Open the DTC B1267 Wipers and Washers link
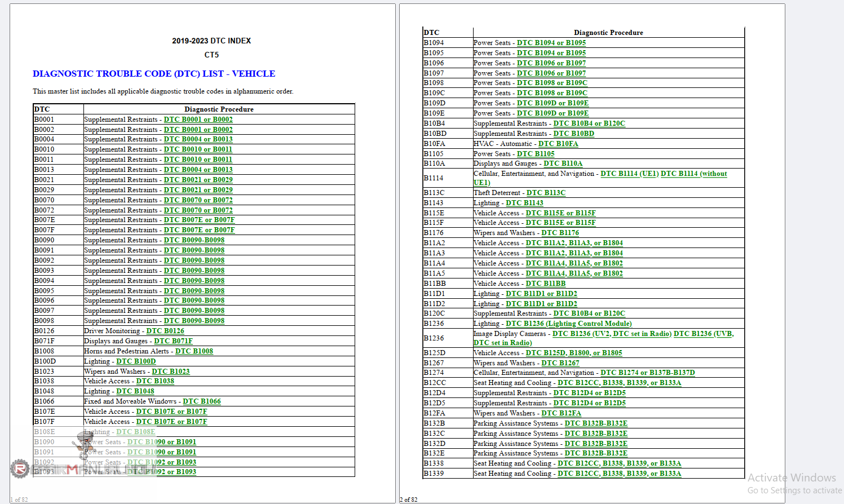 pos(560,363)
